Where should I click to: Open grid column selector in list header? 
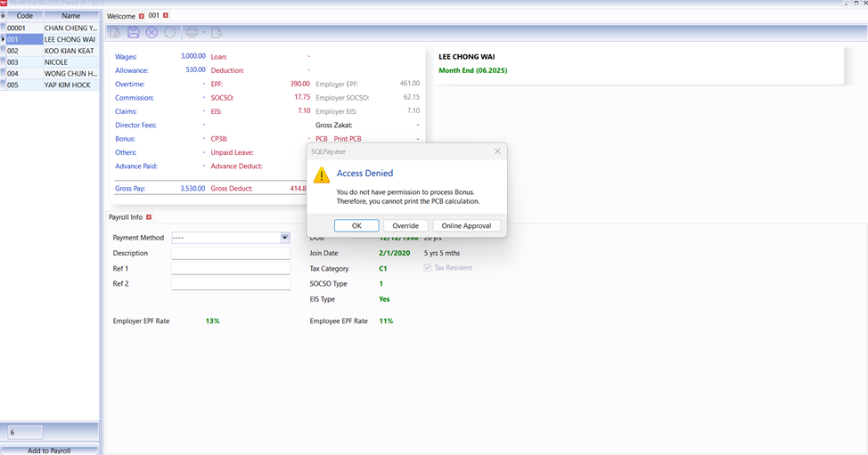[x=4, y=16]
